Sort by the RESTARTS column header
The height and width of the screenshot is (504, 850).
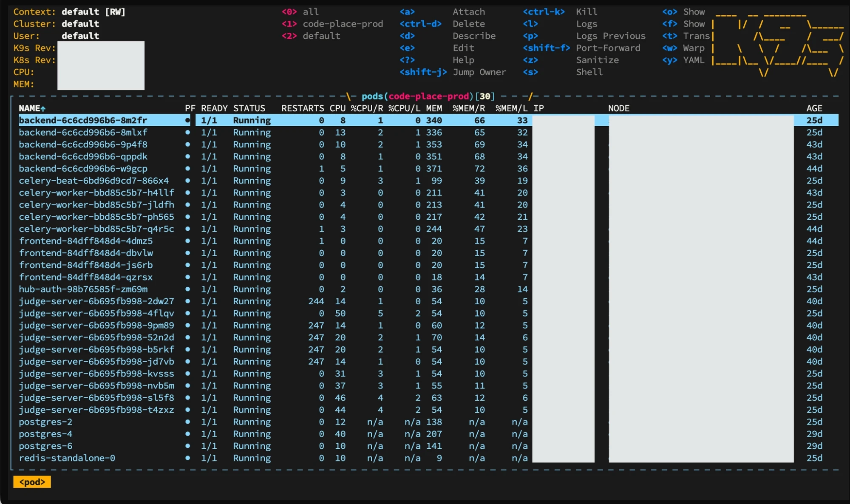coord(303,108)
